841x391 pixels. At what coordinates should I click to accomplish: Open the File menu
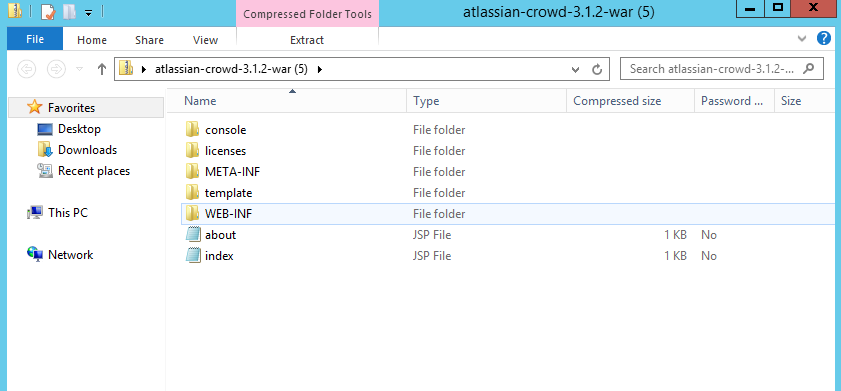[x=35, y=40]
